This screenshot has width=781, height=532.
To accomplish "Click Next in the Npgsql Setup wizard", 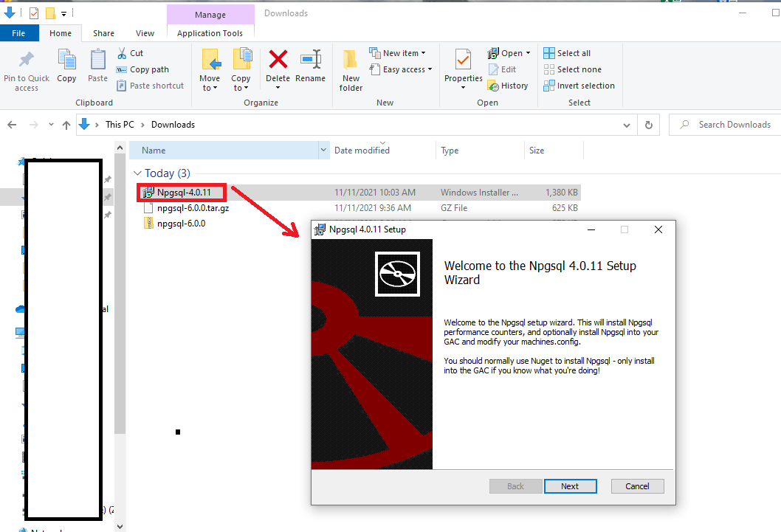I will (571, 486).
